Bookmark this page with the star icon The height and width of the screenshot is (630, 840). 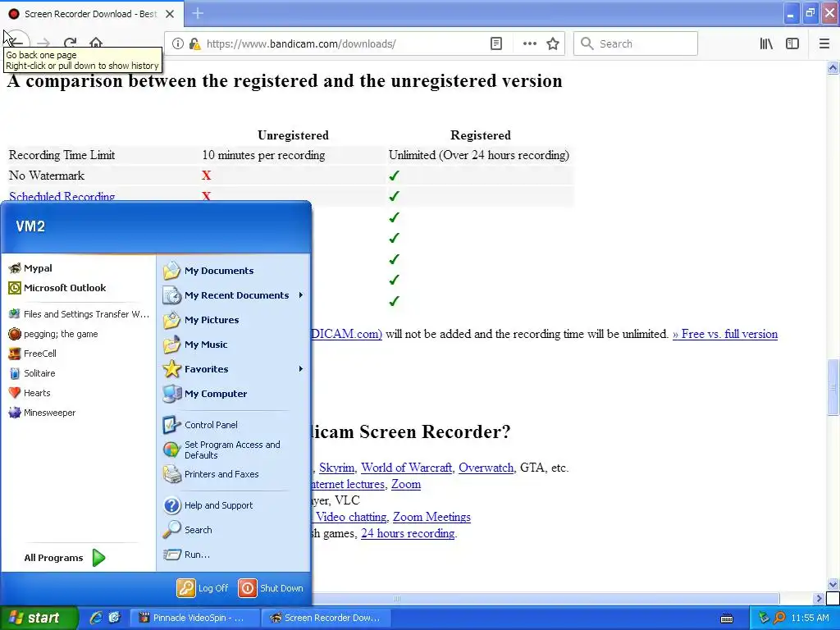tap(553, 44)
